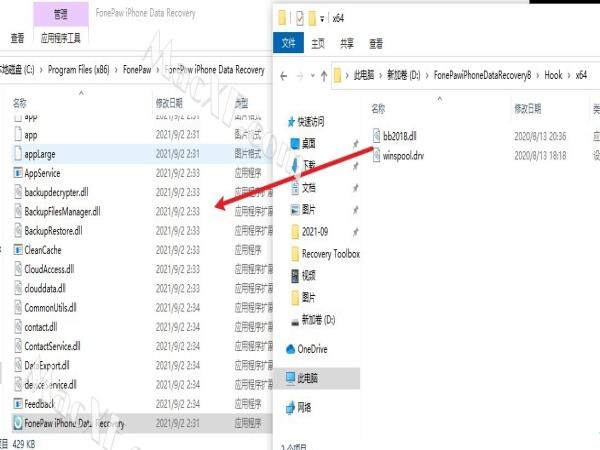Click new folder icon in quick access toolbar

point(312,18)
